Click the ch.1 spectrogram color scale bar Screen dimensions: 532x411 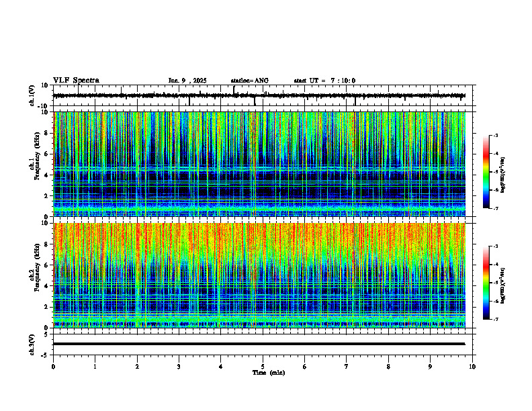(x=486, y=172)
